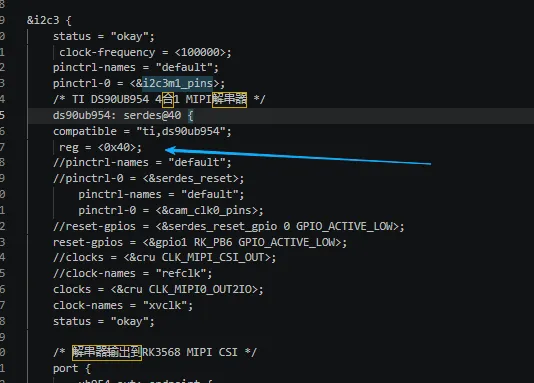Click the status = "okay" line below xvclk
The image size is (534, 383).
click(x=104, y=321)
